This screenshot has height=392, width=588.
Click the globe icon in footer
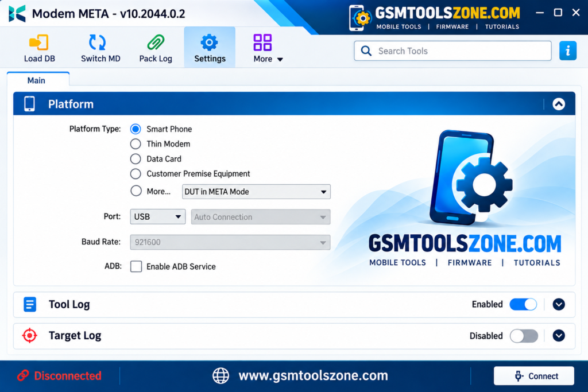pos(221,375)
